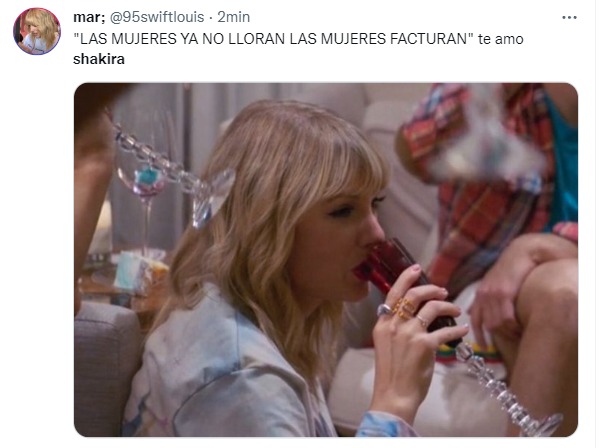This screenshot has height=448, width=599.
Task: Expand the tweet's overflow menu dots
Action: coord(569,17)
